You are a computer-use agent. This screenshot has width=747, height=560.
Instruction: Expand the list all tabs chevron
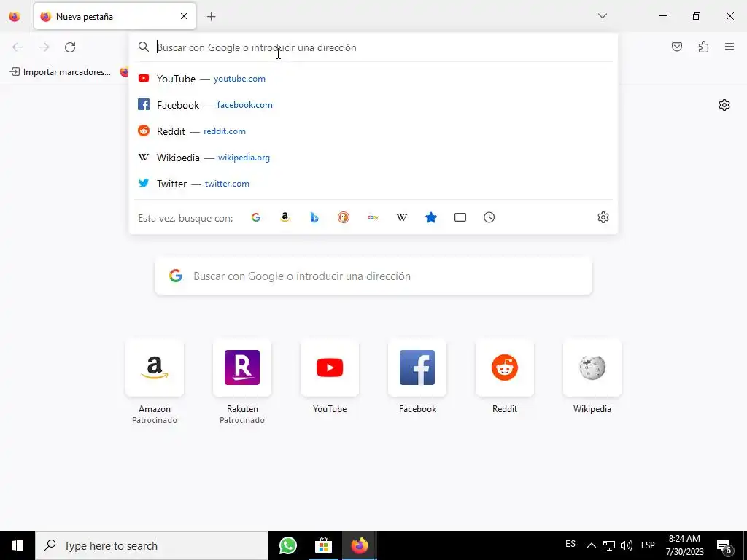pos(602,16)
